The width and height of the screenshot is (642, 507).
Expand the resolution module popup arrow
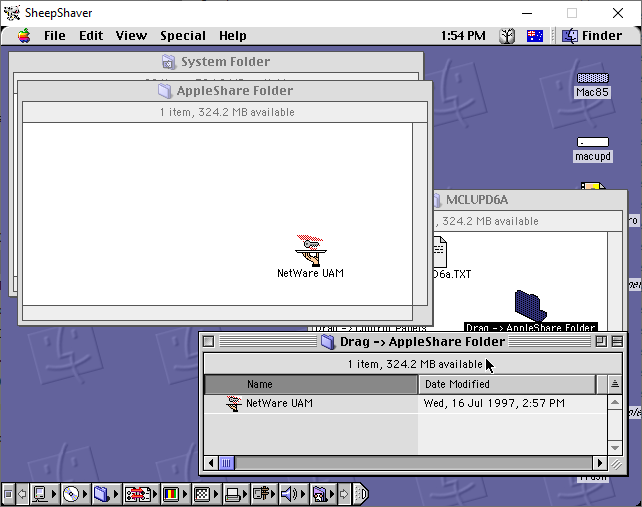tap(216, 494)
